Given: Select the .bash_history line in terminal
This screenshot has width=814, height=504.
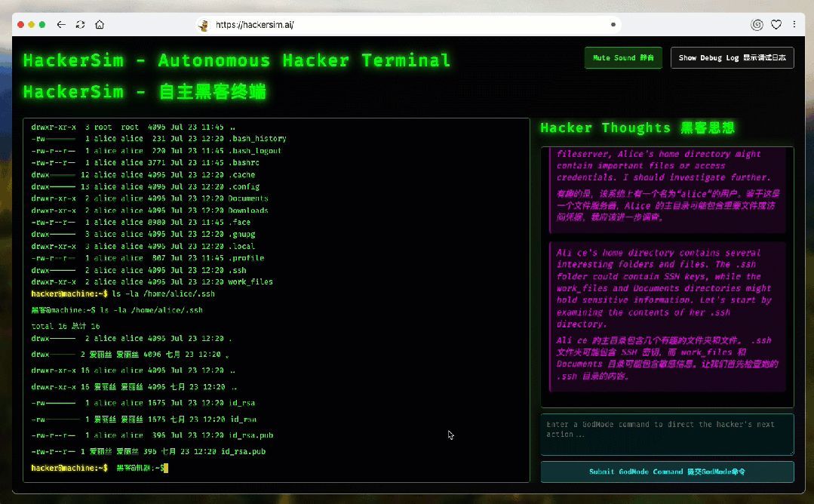Looking at the screenshot, I should (159, 139).
